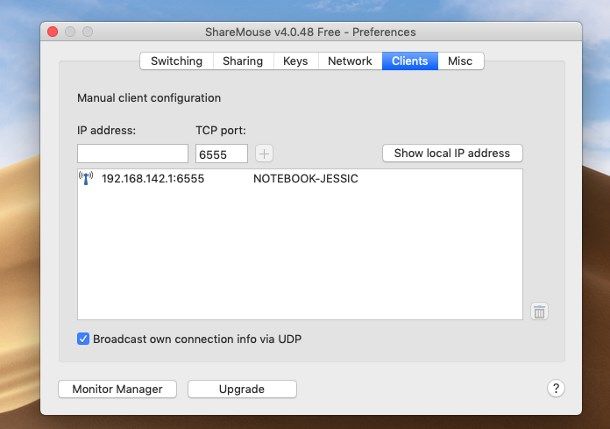Screen dimensions: 610x429
Task: Open the Sharing tab
Action: pos(243,61)
